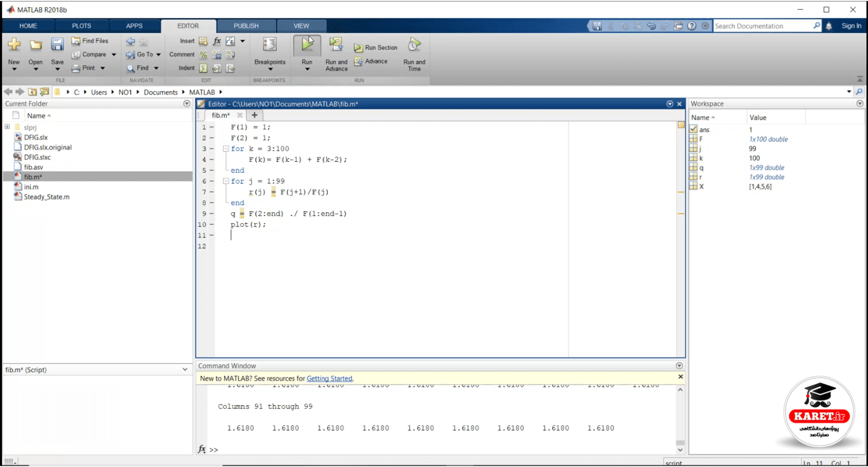Open the Go To dropdown arrow
This screenshot has width=868, height=467.
(x=158, y=54)
